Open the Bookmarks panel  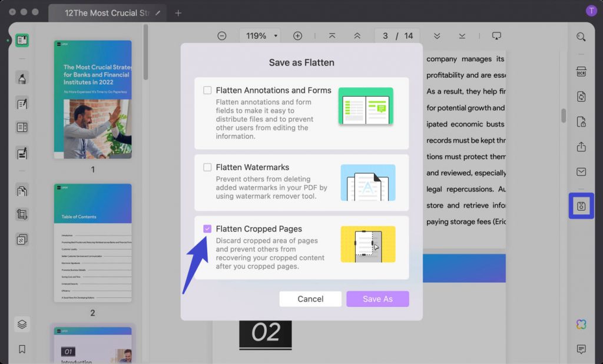coord(22,349)
